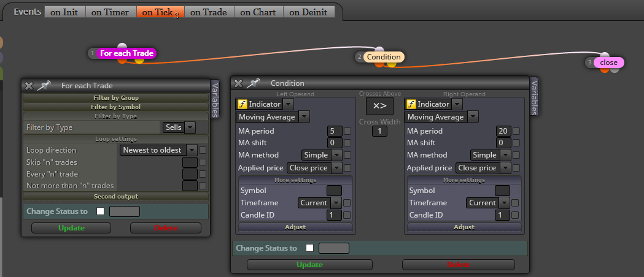Screen dimensions: 644x277
Task: Open right operand Indicator type dropdown
Action: (x=433, y=104)
